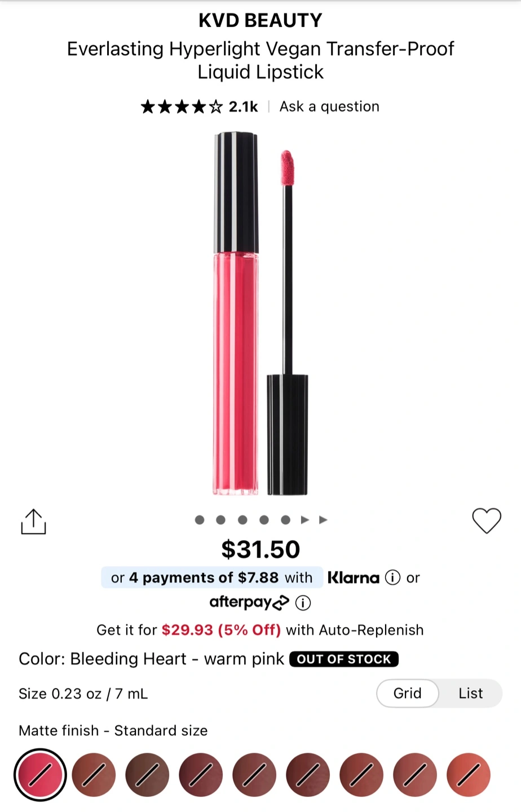The height and width of the screenshot is (812, 521).
Task: Tap the star rating icons
Action: (182, 107)
